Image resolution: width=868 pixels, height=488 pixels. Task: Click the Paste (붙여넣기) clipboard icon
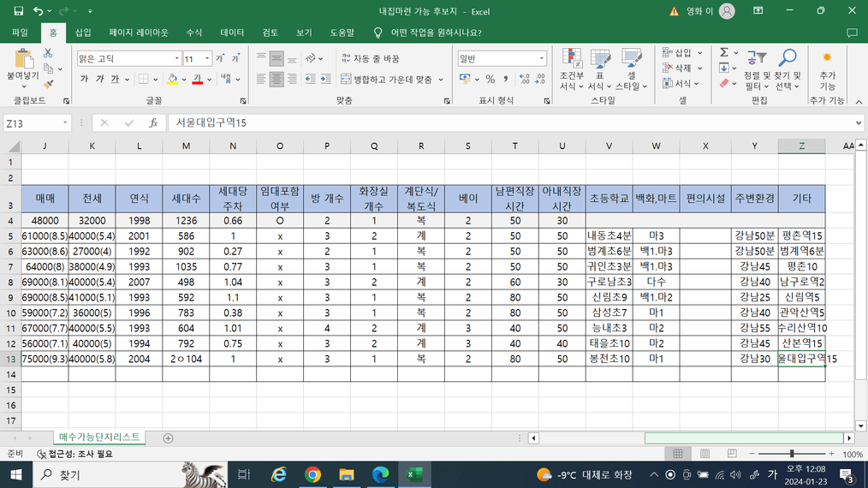pos(23,60)
